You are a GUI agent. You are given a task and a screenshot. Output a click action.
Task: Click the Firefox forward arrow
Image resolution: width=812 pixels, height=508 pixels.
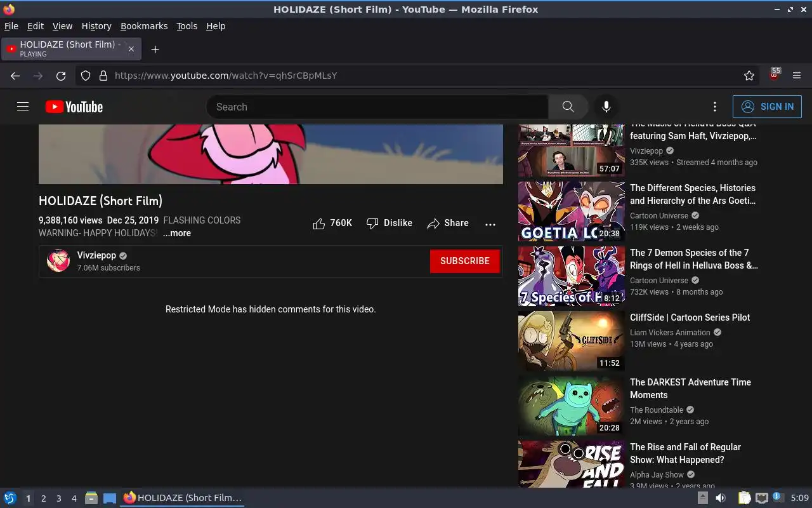pos(38,76)
